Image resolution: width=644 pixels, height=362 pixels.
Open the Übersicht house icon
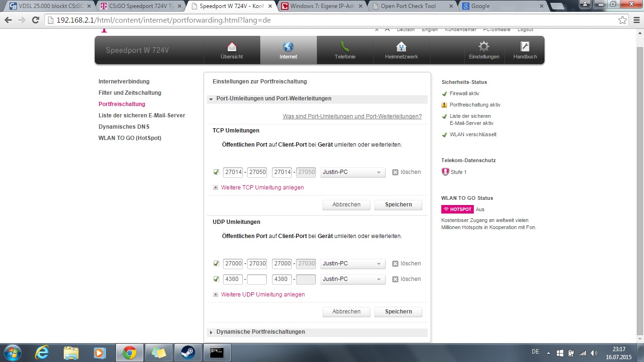click(x=231, y=47)
